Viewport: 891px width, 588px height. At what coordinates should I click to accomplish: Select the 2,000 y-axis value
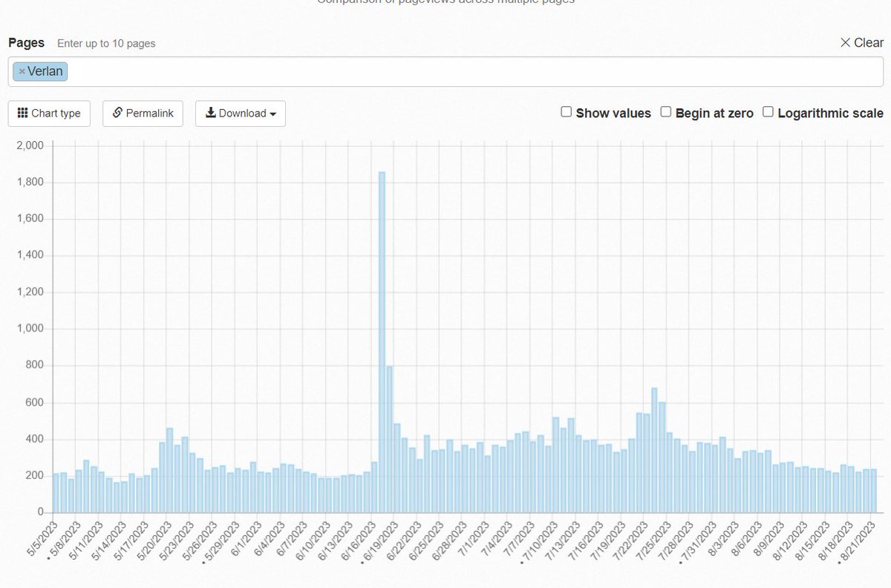(x=31, y=146)
